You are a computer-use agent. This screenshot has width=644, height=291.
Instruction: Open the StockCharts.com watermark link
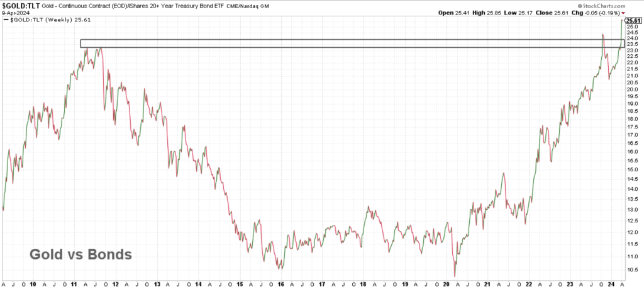616,5
